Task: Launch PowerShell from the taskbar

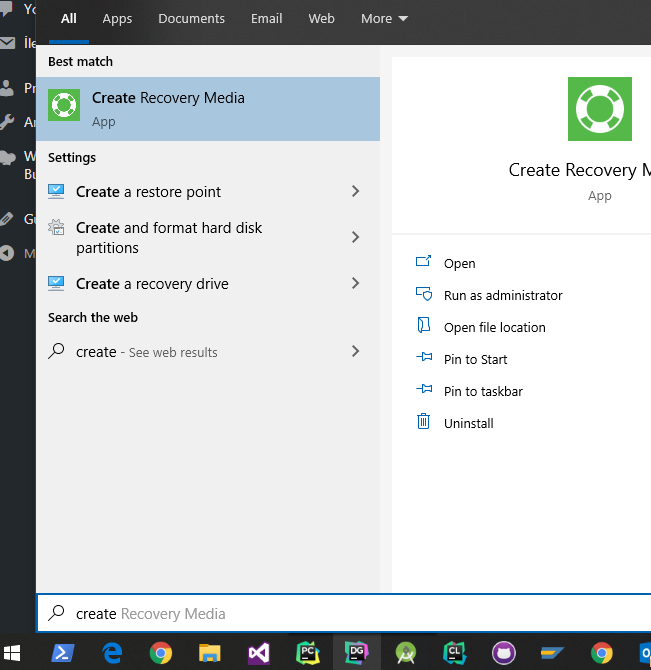Action: [63, 653]
